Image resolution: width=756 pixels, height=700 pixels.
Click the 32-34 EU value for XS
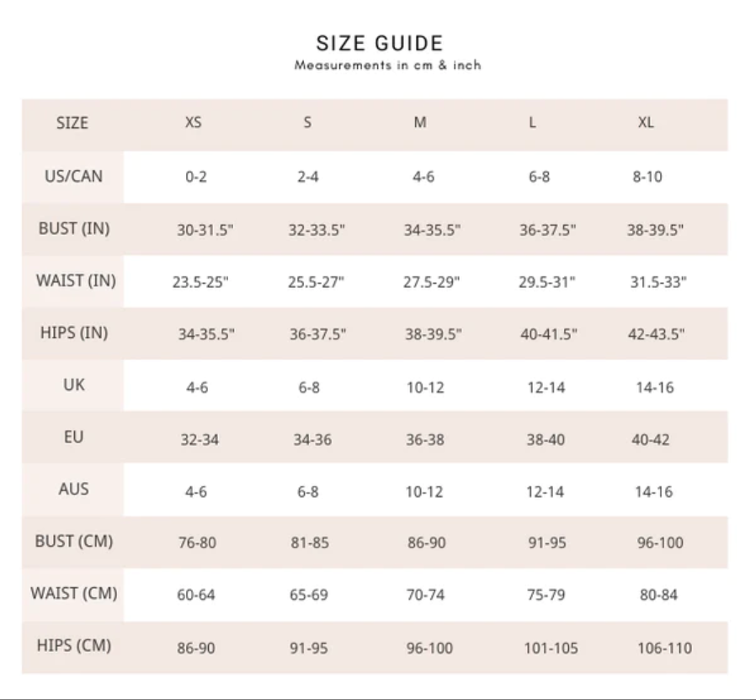click(200, 440)
